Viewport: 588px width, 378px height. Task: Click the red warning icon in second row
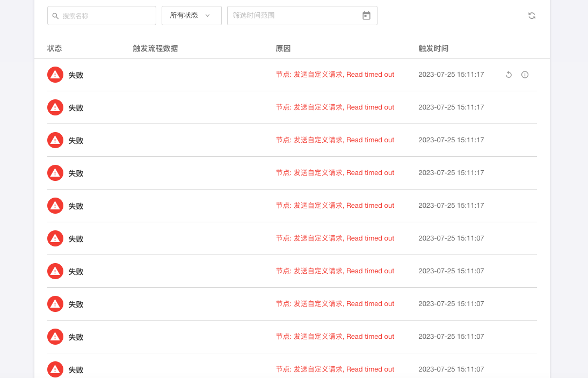click(x=55, y=108)
